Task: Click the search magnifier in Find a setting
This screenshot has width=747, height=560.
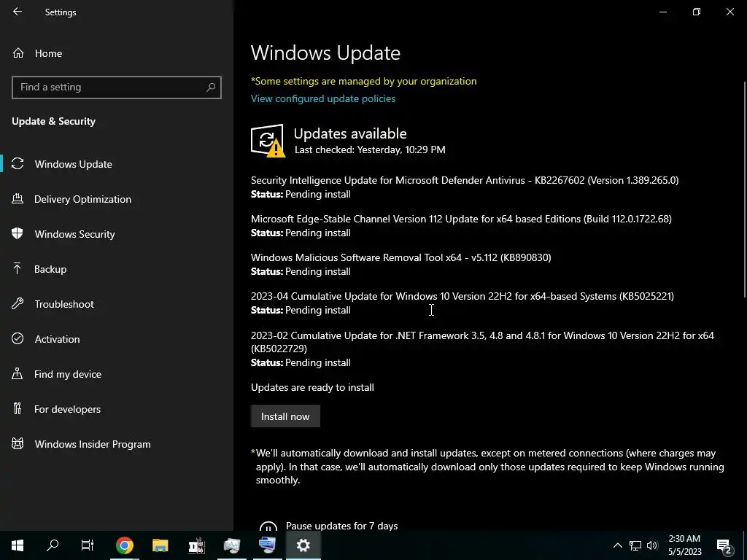Action: [x=211, y=87]
